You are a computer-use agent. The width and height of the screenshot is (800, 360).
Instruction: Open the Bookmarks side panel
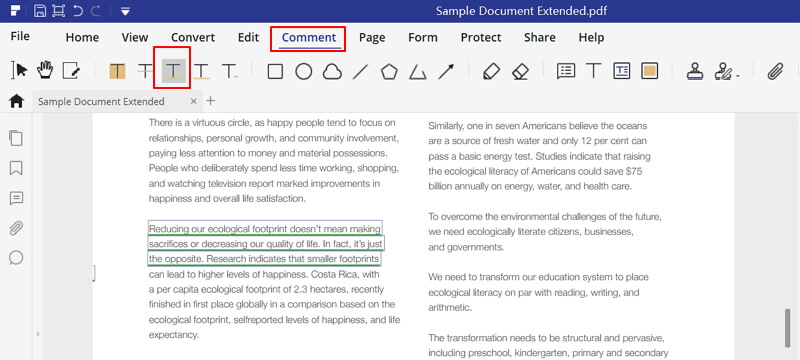click(x=16, y=168)
